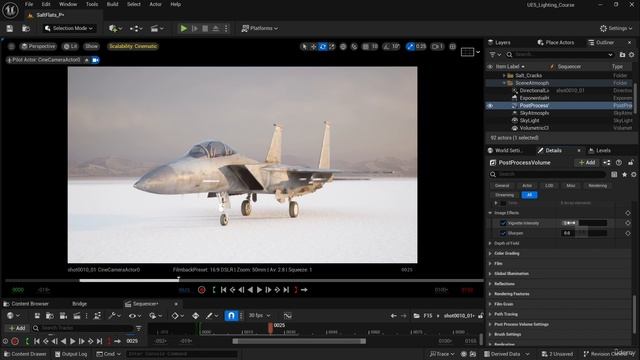This screenshot has width=640, height=360.
Task: Click the Eject icon in main toolbar
Action: point(216,28)
